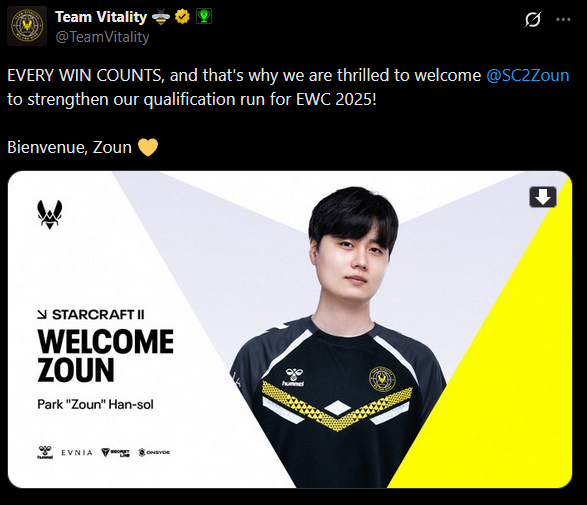This screenshot has width=587, height=505.
Task: Click the ONSYDE sponsor logo
Action: 154,453
